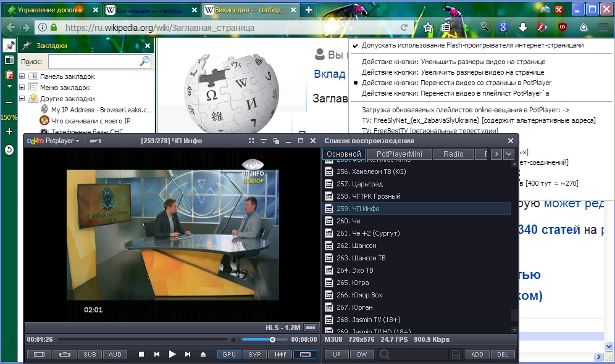615x364 pixels.
Task: Toggle PotPlayer playlist panel button
Action: 305,354
